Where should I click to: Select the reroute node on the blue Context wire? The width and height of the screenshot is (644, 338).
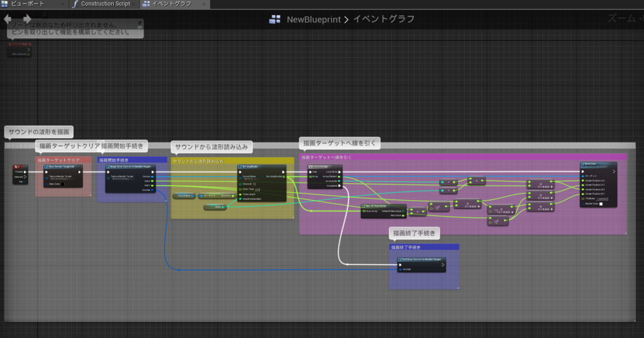point(179,270)
